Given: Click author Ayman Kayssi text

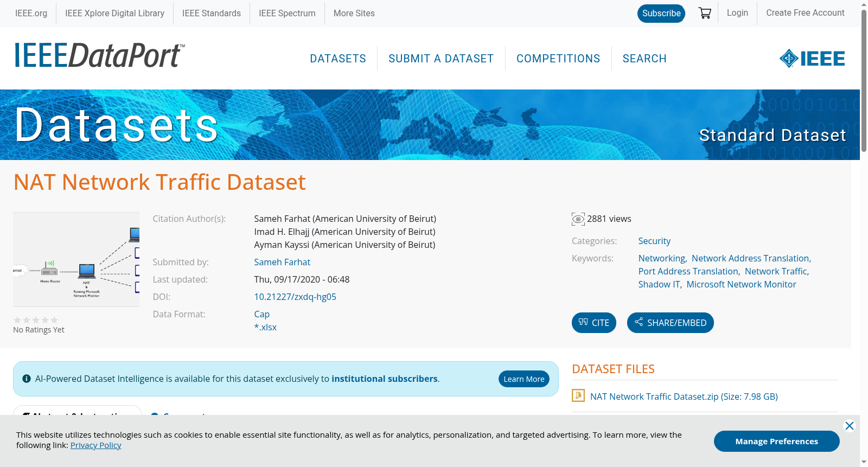Looking at the screenshot, I should (344, 245).
